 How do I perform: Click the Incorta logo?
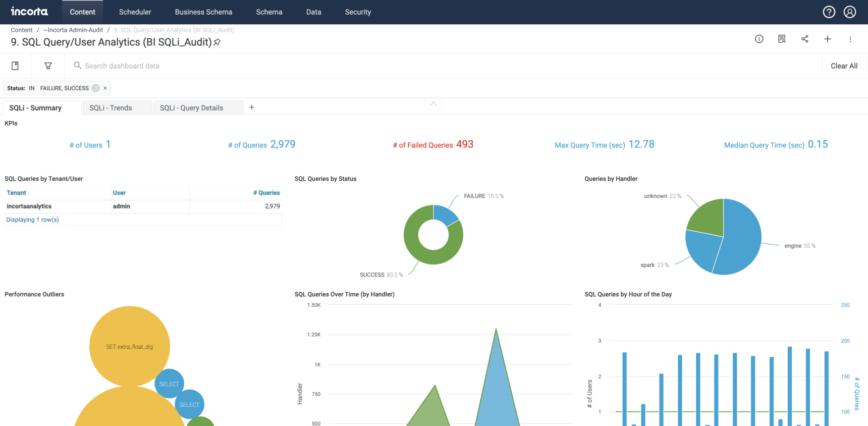click(29, 12)
